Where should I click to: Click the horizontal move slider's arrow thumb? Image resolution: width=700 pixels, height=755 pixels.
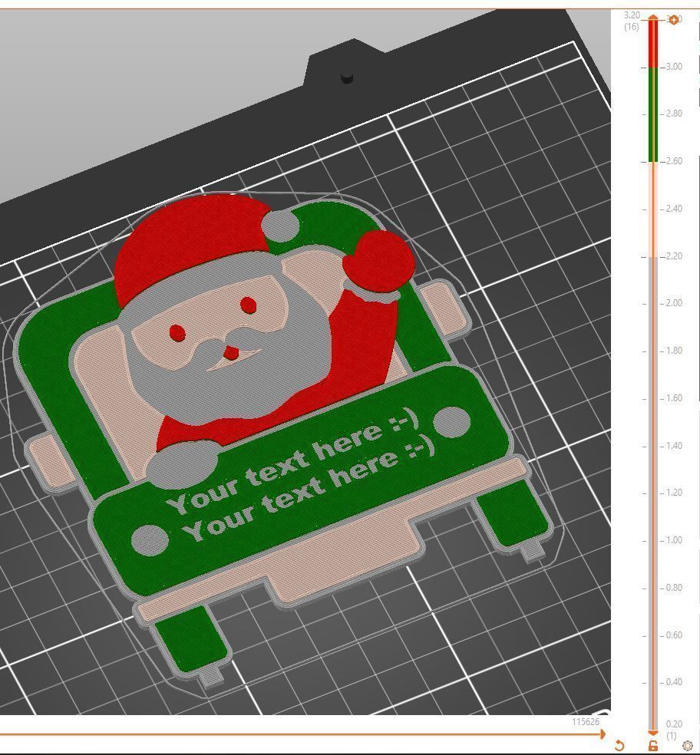(x=603, y=734)
